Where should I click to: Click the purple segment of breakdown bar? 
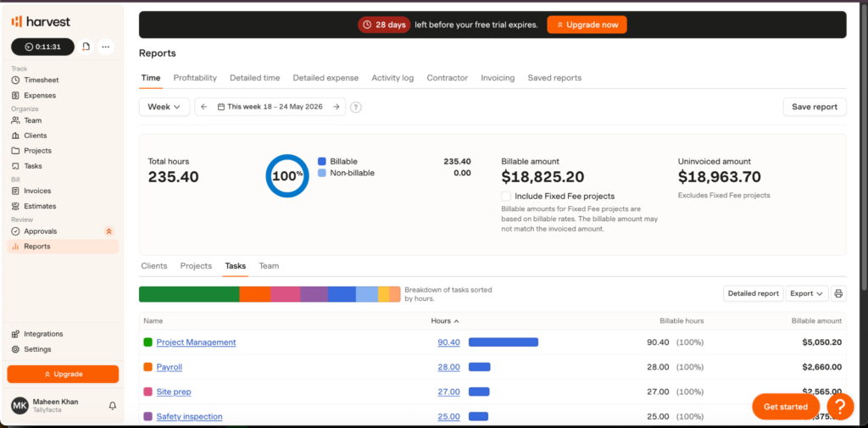pyautogui.click(x=314, y=294)
